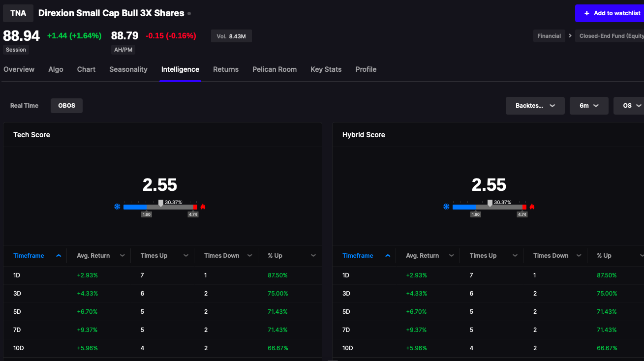
Task: Expand % Up column menu in Tech Score
Action: (313, 256)
